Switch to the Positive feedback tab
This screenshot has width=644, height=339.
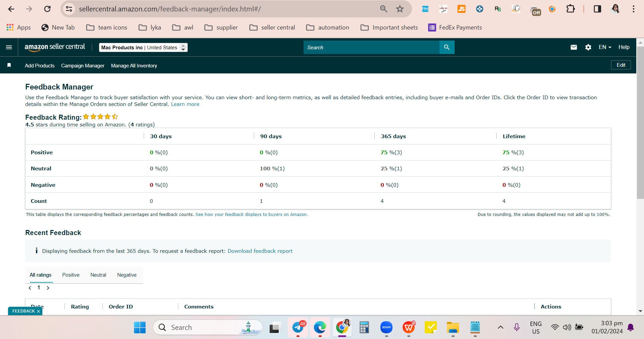click(x=71, y=275)
